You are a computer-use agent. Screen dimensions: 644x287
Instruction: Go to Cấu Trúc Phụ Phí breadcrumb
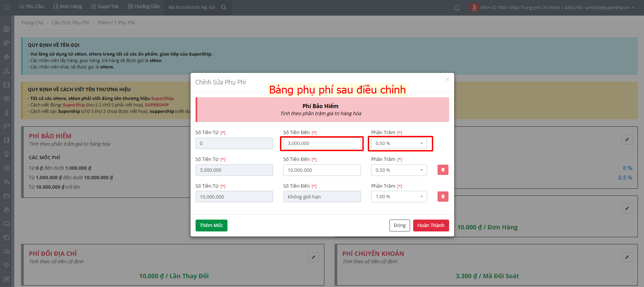[71, 23]
